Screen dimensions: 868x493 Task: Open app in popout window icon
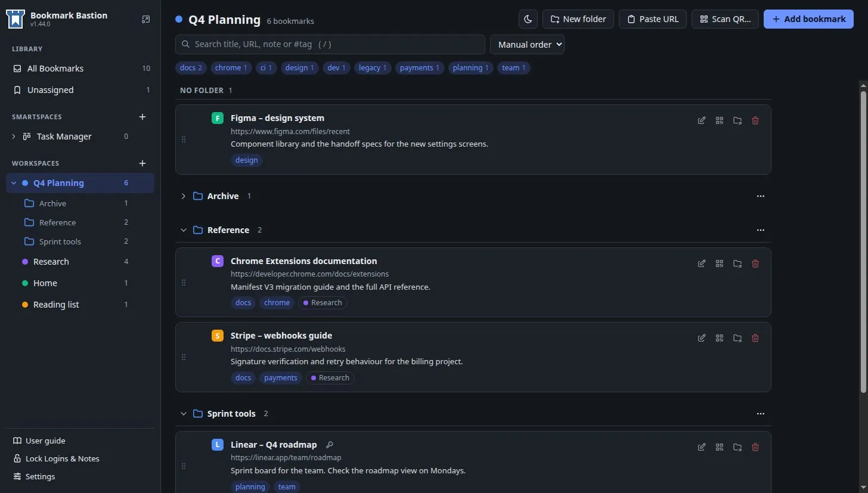coord(145,20)
